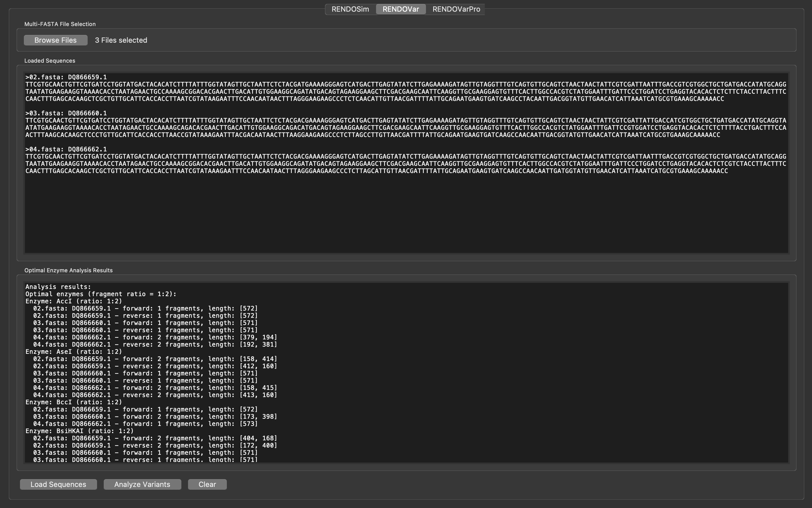Click the 'Enzyme: AseI (ratio: 1:2)' line
Screen dimensions: 812x508
pyautogui.click(x=73, y=351)
